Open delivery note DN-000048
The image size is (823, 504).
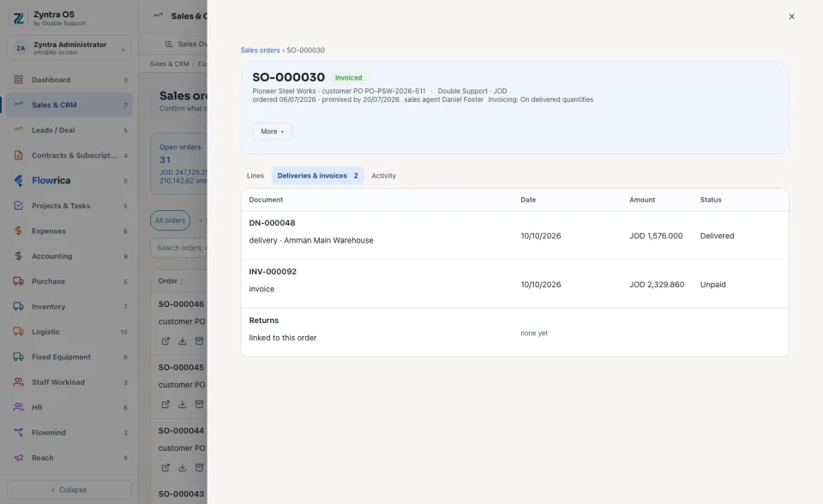click(x=272, y=223)
